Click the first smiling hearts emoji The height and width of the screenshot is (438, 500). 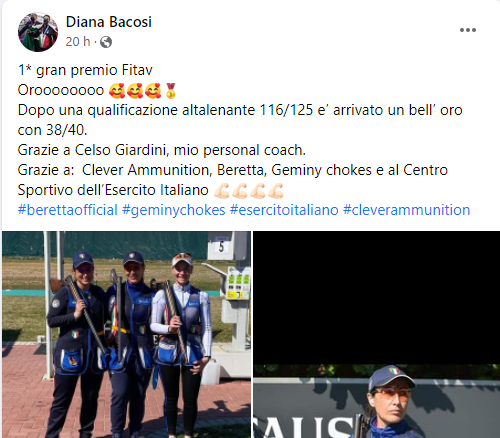pos(117,90)
